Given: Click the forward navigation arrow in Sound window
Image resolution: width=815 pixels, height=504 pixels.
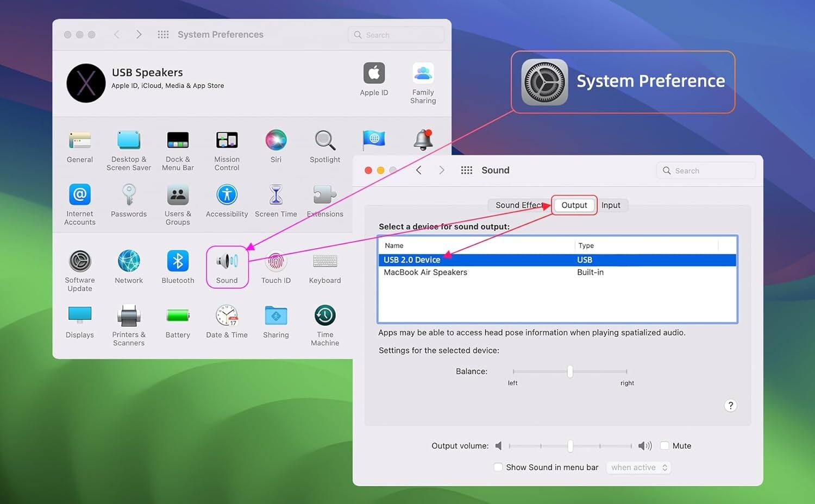Looking at the screenshot, I should click(442, 170).
